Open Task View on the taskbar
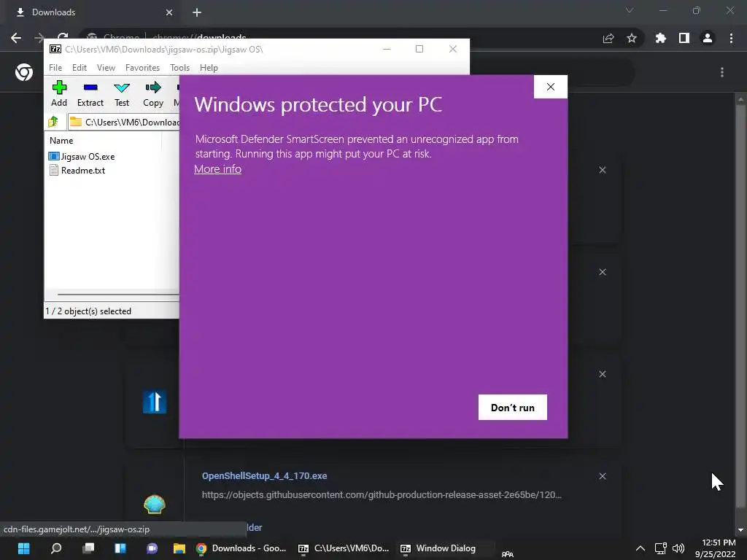The image size is (747, 560). 88,548
